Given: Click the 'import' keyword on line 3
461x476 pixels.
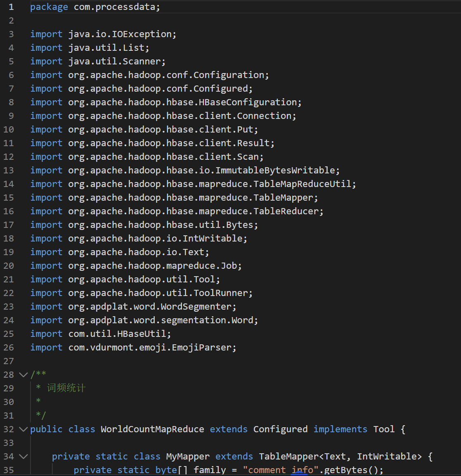Looking at the screenshot, I should click(47, 34).
